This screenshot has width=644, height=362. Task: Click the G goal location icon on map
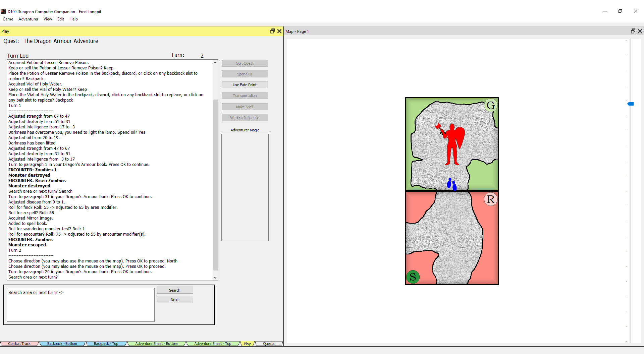click(x=490, y=105)
